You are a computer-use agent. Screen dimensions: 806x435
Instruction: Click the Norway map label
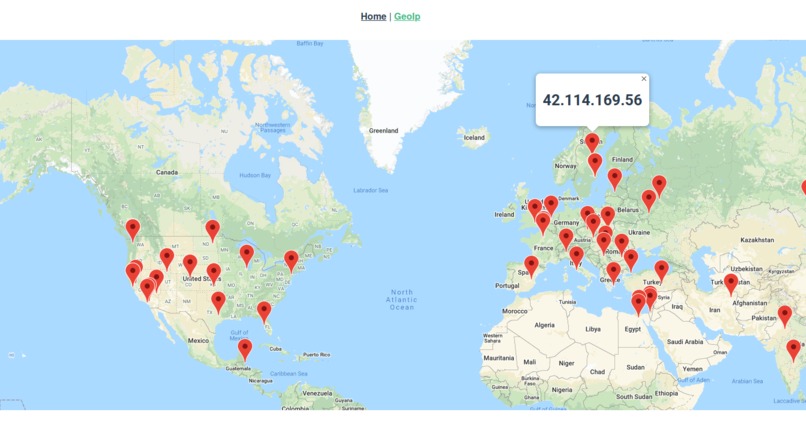565,166
